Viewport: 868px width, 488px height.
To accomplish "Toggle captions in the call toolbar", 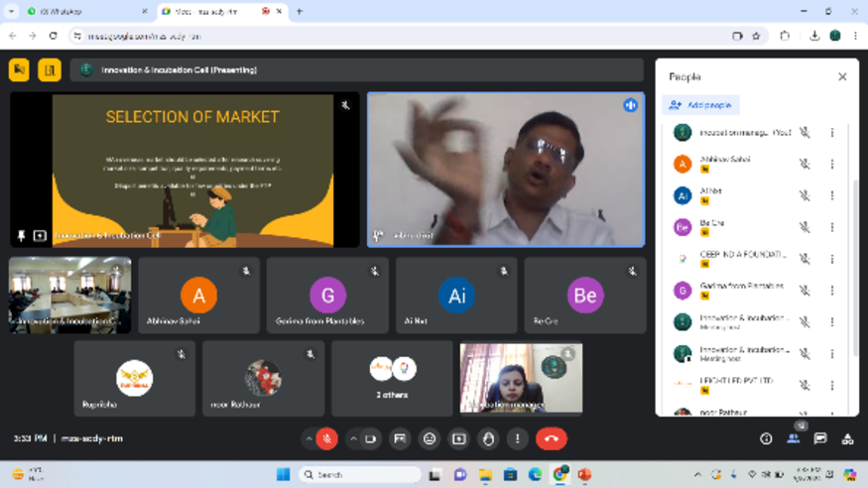I will 401,438.
